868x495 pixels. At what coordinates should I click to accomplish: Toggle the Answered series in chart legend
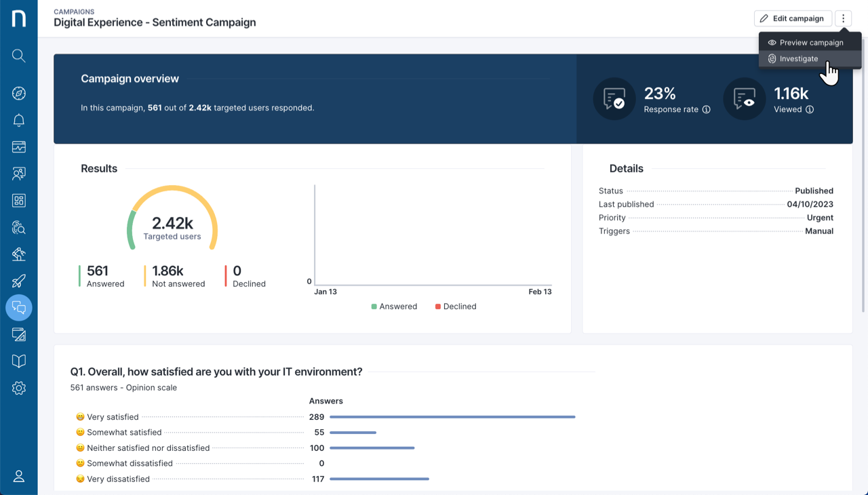point(394,306)
